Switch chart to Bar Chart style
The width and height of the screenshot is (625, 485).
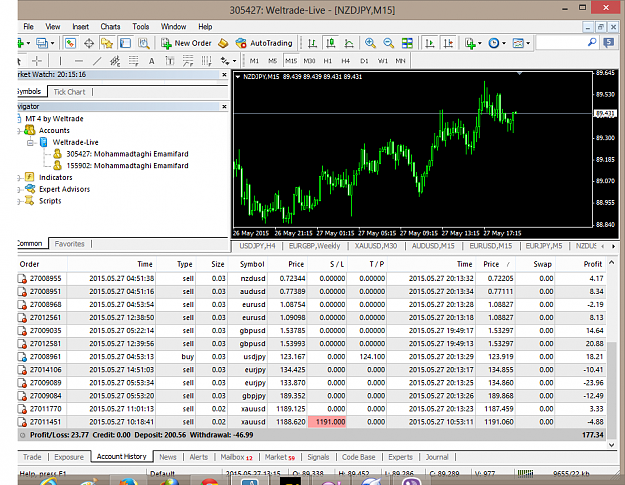pyautogui.click(x=312, y=43)
